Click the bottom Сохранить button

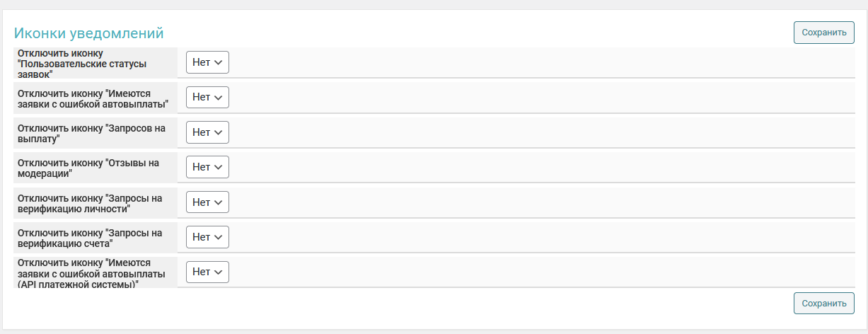(x=823, y=304)
